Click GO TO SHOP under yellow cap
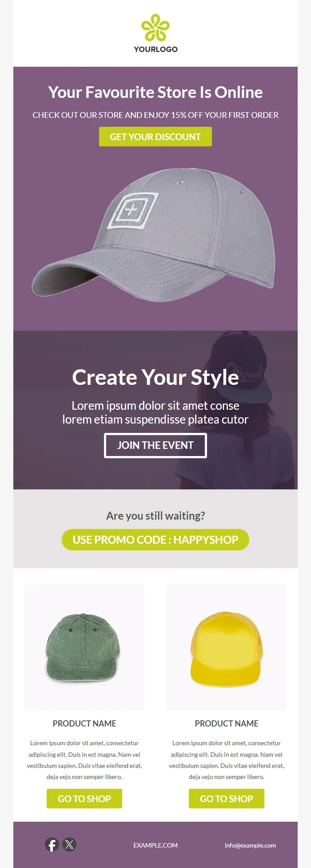This screenshot has height=868, width=311. pyautogui.click(x=227, y=799)
